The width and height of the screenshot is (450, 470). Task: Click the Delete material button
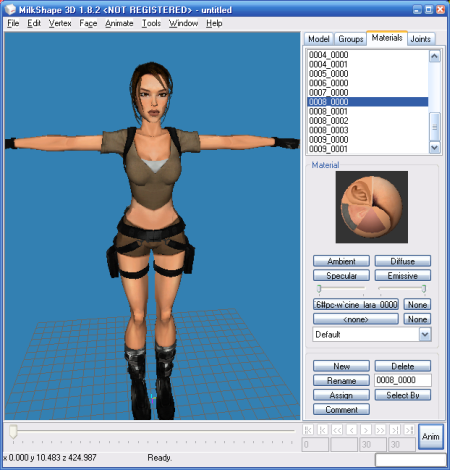coord(403,366)
